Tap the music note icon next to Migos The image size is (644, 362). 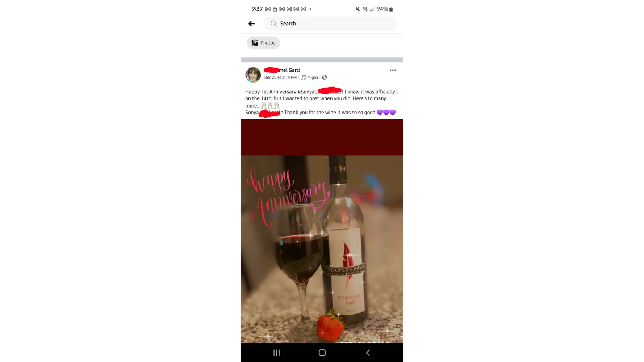(304, 77)
